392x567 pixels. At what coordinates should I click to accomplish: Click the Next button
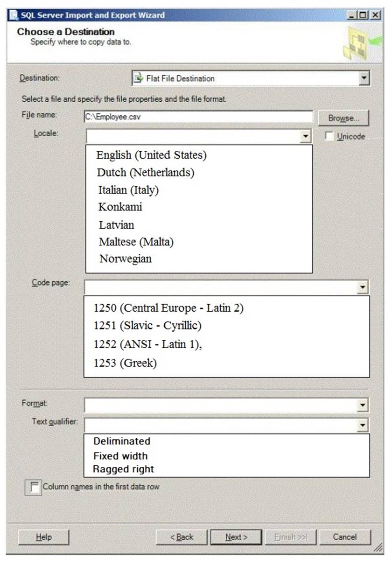tap(237, 537)
